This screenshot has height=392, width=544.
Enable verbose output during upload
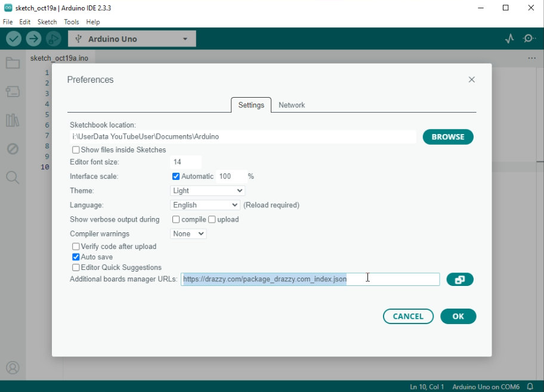coord(212,219)
